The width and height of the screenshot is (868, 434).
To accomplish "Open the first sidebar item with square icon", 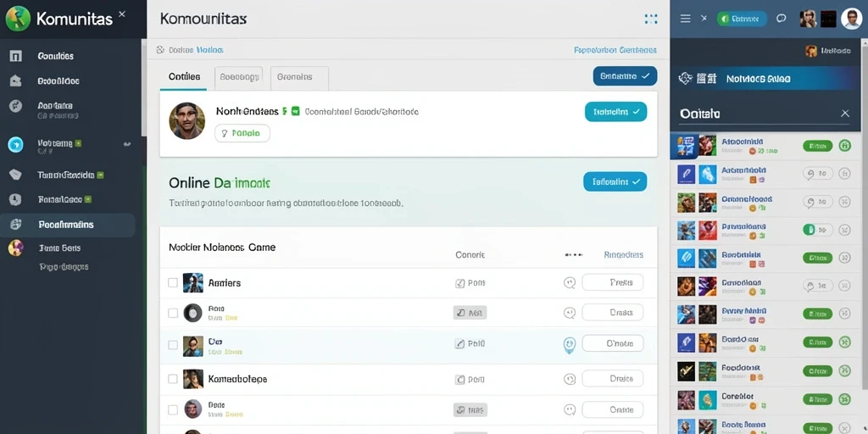I will [x=15, y=56].
